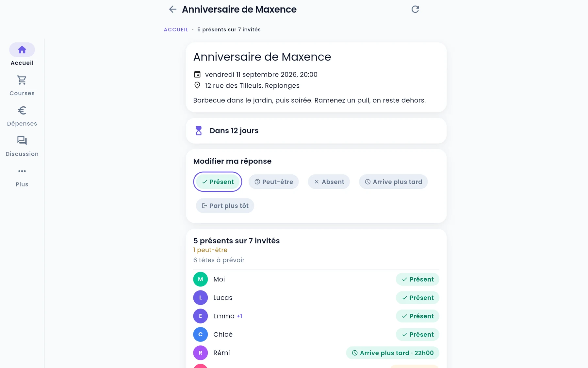Click the Dans 12 jours countdown text
Screen dimensions: 588x368
[x=234, y=131]
